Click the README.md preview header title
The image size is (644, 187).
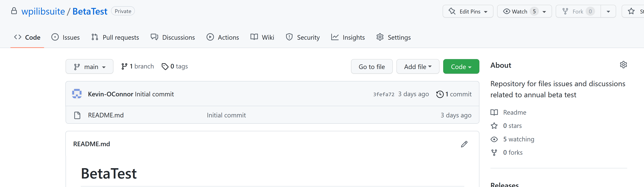point(91,144)
